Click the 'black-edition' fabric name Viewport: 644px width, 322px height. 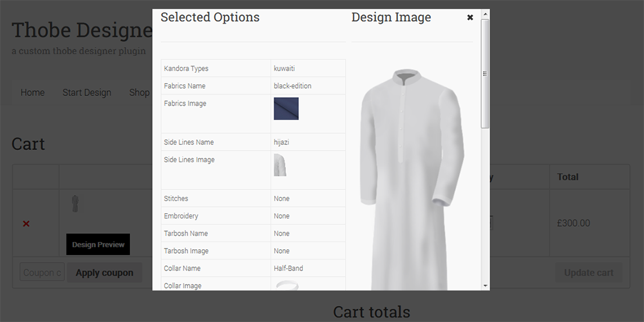[x=292, y=86]
